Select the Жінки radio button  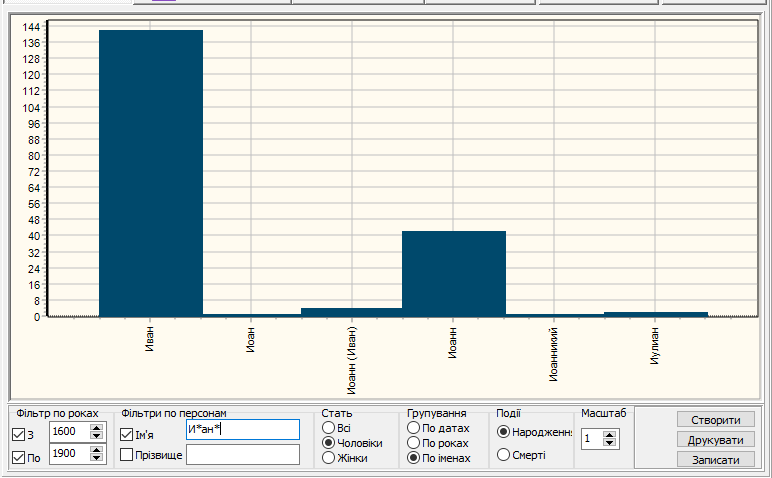(328, 458)
